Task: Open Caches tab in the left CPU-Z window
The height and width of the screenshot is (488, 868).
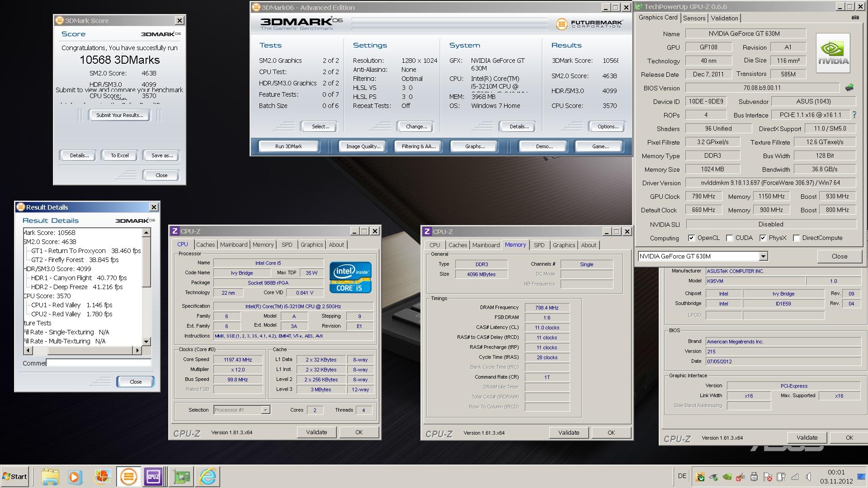Action: point(206,244)
